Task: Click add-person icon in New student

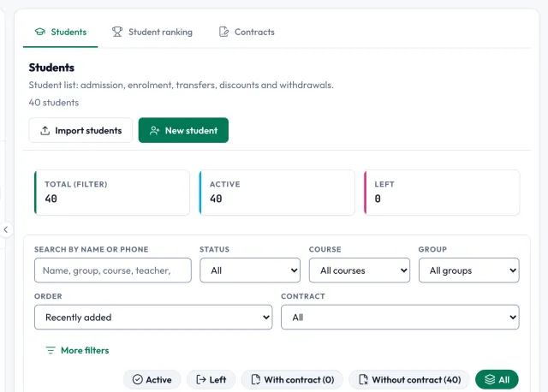Action: point(154,131)
